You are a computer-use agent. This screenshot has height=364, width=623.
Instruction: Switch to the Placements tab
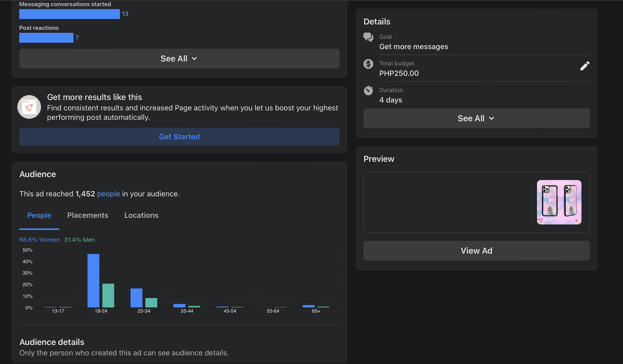click(88, 215)
